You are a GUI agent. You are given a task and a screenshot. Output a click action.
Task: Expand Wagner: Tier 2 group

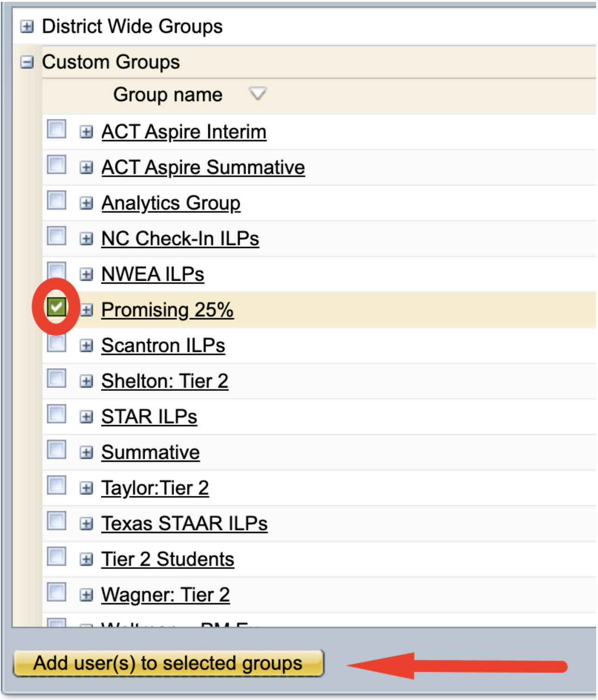tap(86, 595)
